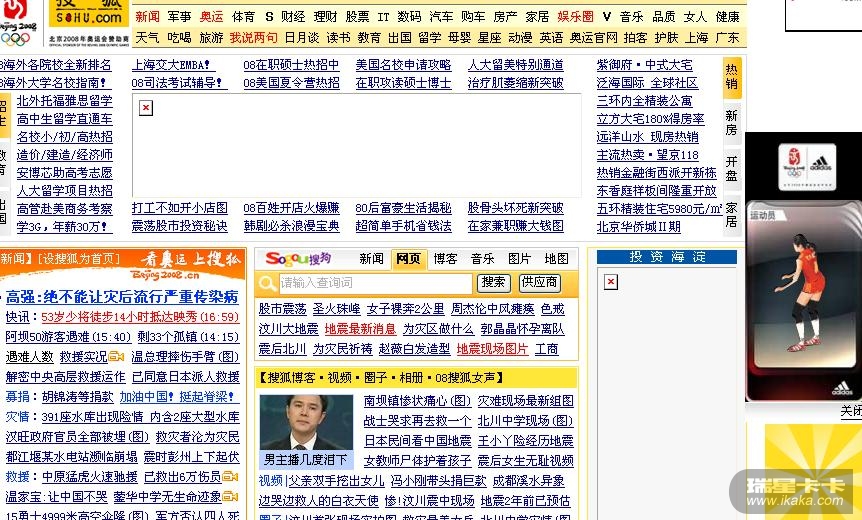Click 设搜狐为首页 link
This screenshot has height=520, width=862.
(x=79, y=258)
